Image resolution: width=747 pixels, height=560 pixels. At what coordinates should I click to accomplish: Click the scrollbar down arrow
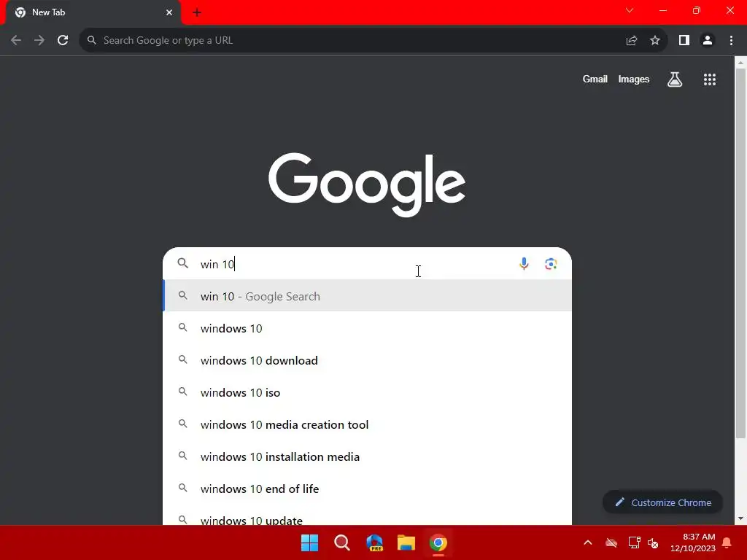tap(740, 518)
